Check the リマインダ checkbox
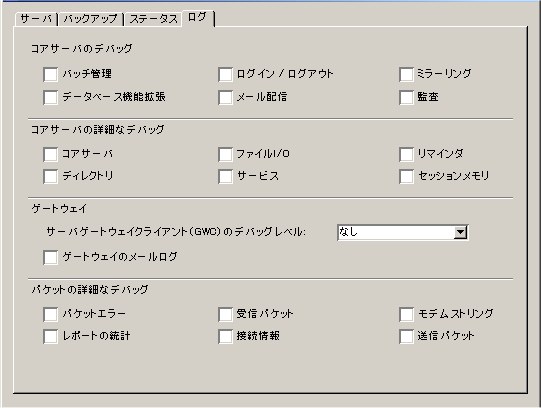This screenshot has width=541, height=408. point(406,154)
